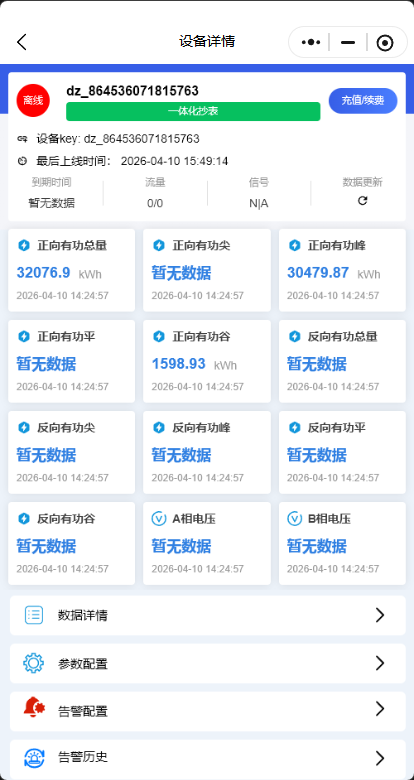Open the 告警历史 menu row

(x=207, y=759)
